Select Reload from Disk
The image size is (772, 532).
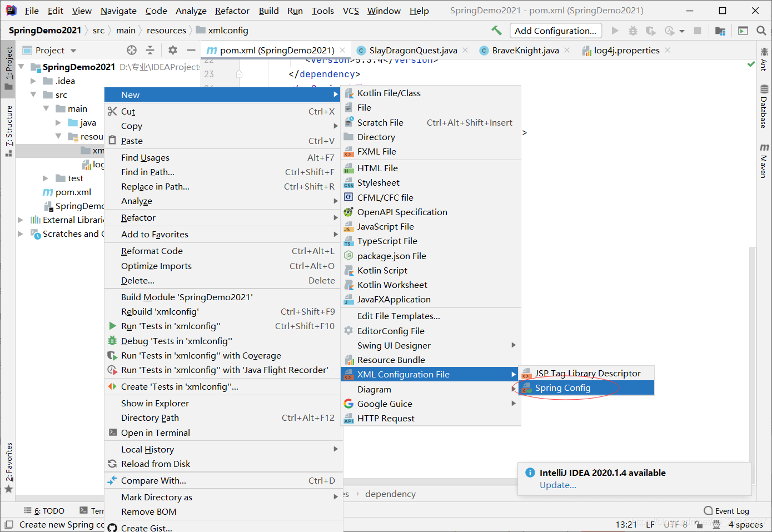(x=223, y=464)
